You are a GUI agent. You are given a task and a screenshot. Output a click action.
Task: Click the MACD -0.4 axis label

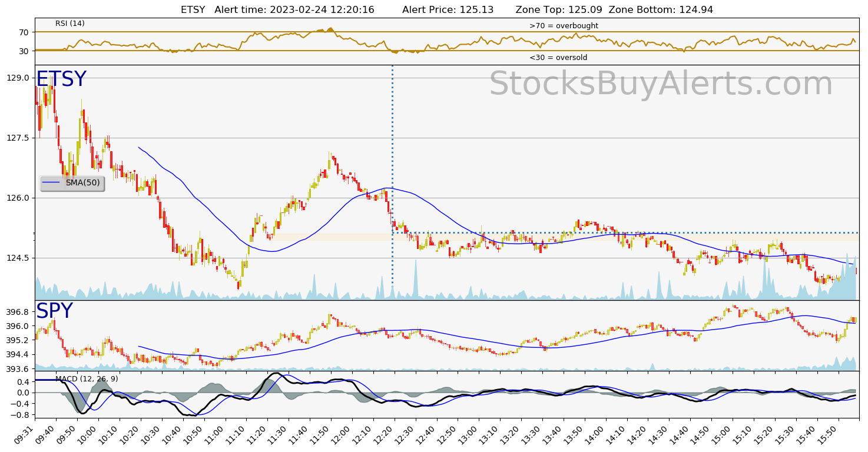[21, 404]
